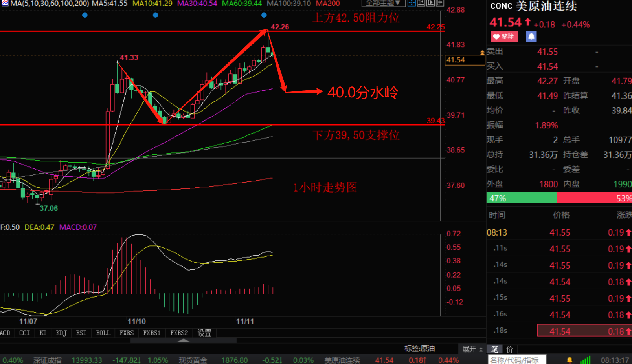632x364 pixels.
Task: Click the MA200 indicator label
Action: pos(328,4)
